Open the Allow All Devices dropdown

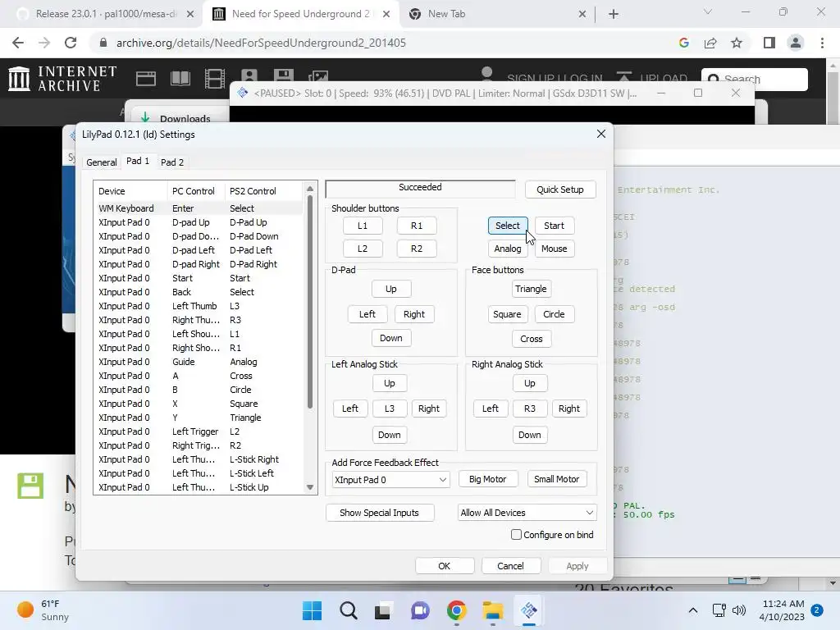pos(527,513)
